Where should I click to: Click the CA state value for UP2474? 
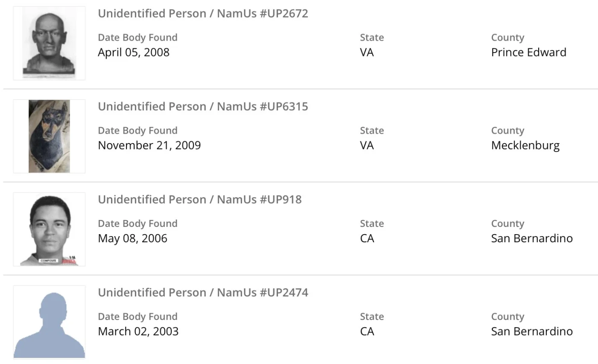tap(367, 332)
